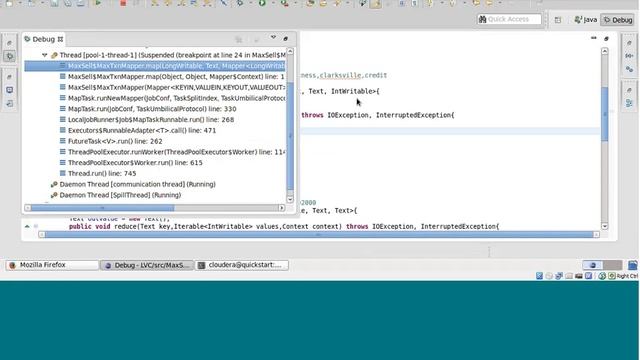
Task: Click editor vertical scrollbar up arrow
Action: click(x=605, y=51)
